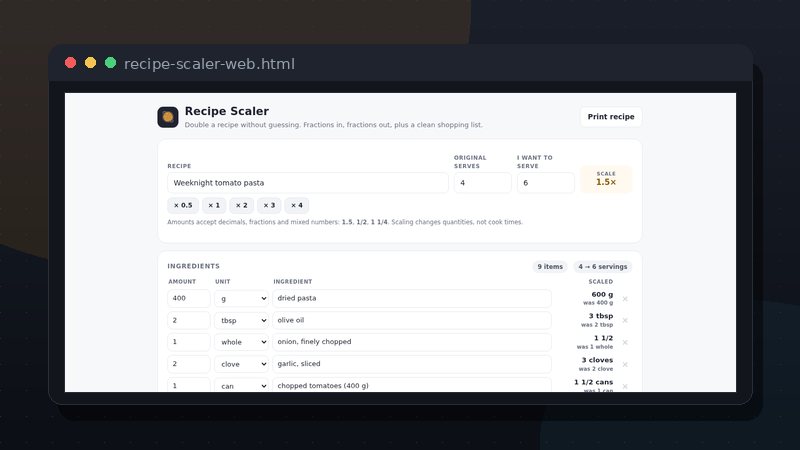800x450 pixels.
Task: Open the clove unit dropdown for garlic
Action: click(x=241, y=364)
